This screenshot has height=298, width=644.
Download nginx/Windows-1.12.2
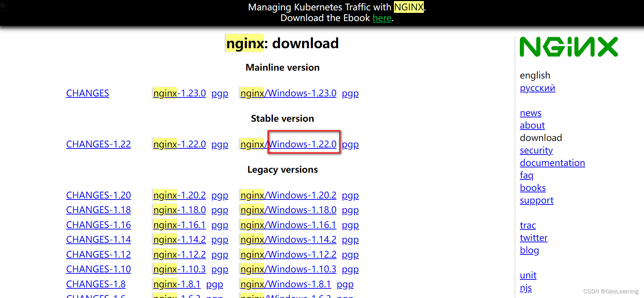(288, 254)
